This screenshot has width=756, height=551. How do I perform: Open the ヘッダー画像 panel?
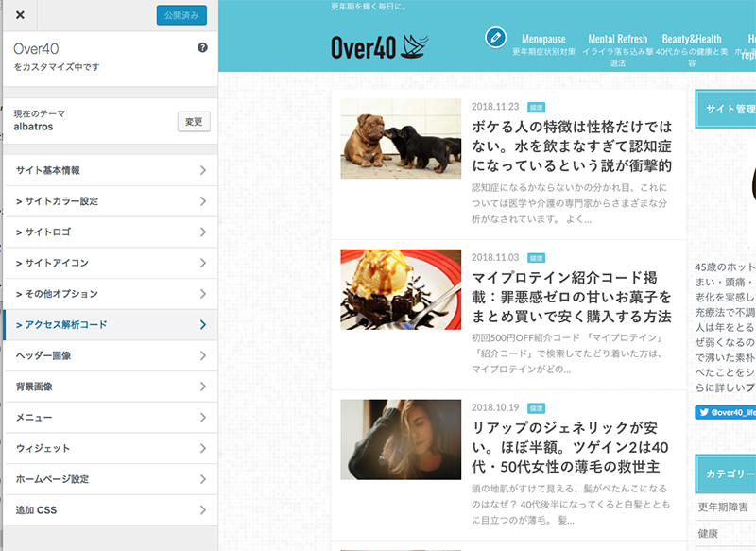(x=110, y=355)
